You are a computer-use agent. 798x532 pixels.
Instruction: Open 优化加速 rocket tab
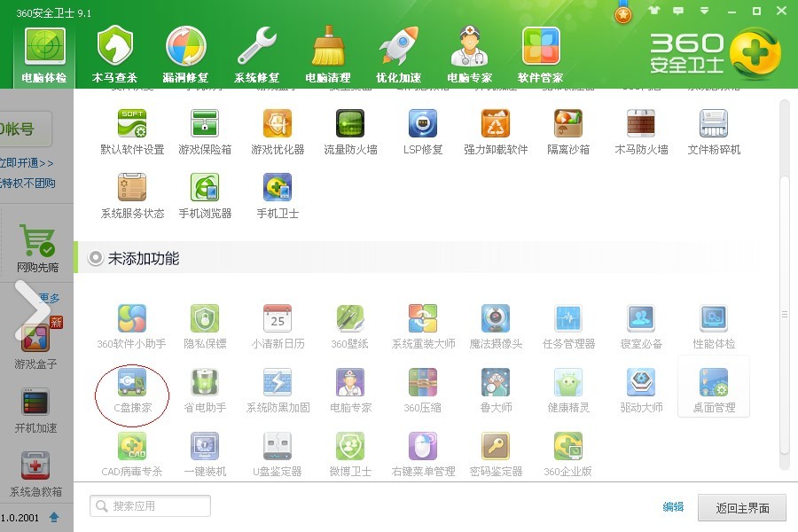[x=399, y=56]
